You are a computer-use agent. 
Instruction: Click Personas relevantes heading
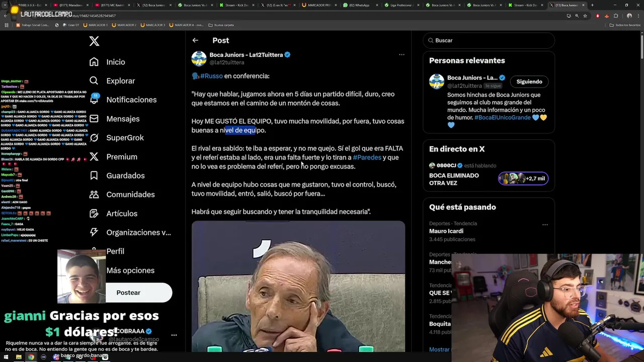(x=467, y=60)
